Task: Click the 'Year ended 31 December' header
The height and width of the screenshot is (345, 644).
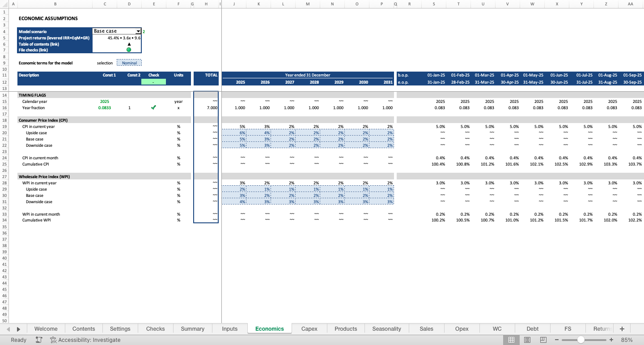Action: point(308,75)
